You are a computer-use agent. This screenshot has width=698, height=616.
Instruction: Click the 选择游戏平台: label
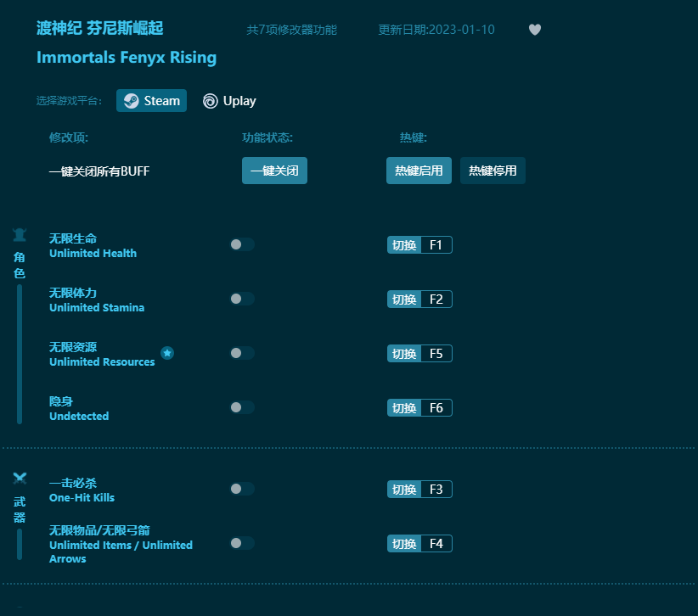(x=69, y=101)
